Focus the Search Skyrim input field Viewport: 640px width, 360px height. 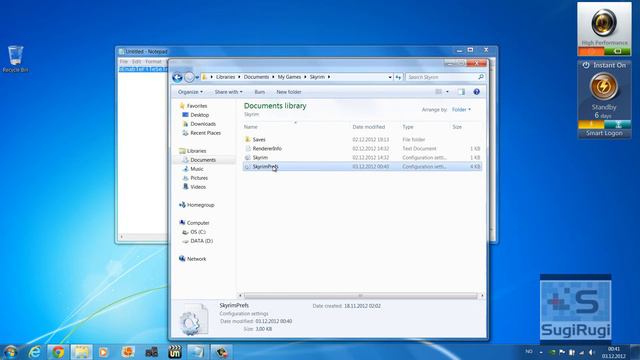[441, 77]
